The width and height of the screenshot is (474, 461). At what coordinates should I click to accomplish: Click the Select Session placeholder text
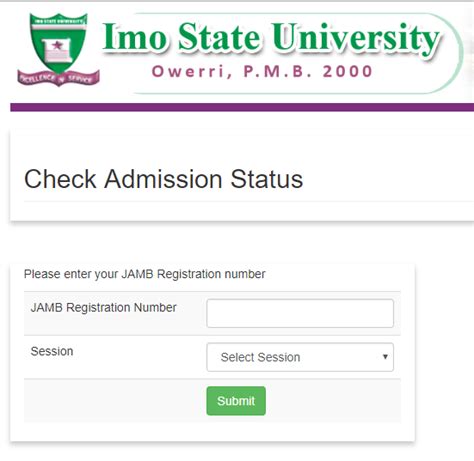tap(260, 357)
